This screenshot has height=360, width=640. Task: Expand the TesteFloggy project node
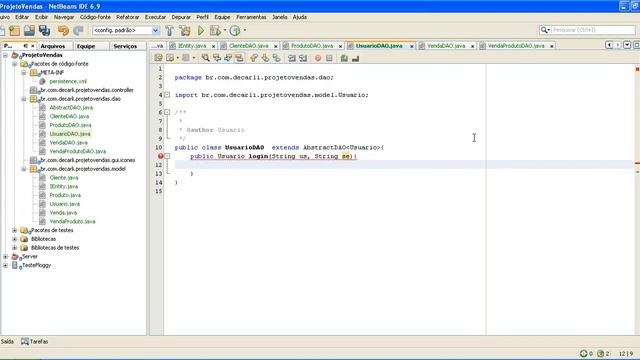pos(5,265)
